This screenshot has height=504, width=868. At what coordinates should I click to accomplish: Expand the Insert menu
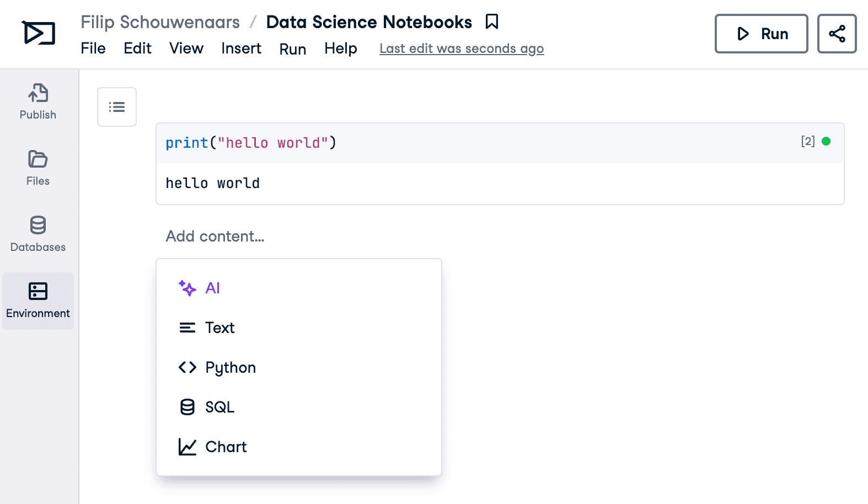[x=241, y=49]
